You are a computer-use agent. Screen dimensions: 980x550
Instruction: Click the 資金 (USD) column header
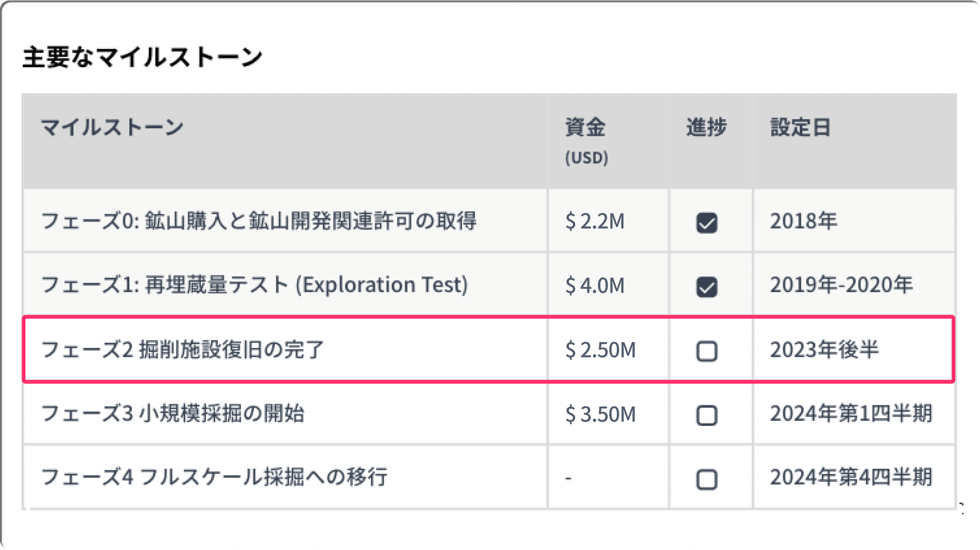click(x=586, y=140)
